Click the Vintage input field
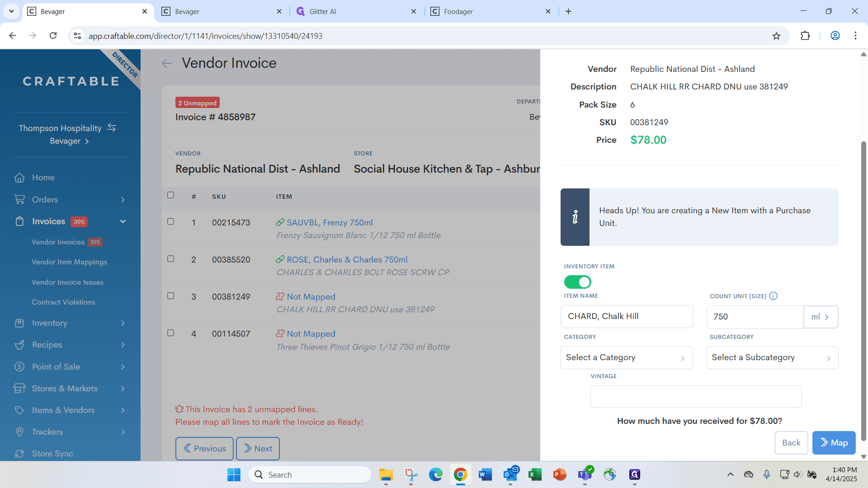868x488 pixels. (x=696, y=397)
